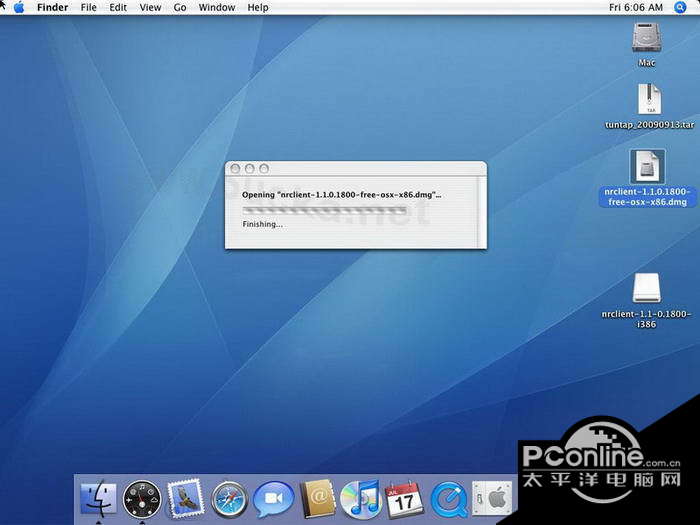Open Finder from the dock

tap(98, 497)
